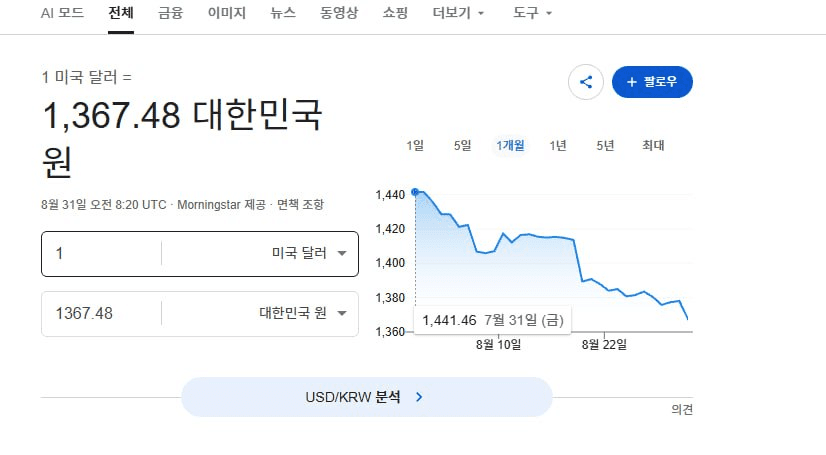This screenshot has height=455, width=826.
Task: Expand the 도구 tools menu
Action: (x=532, y=13)
